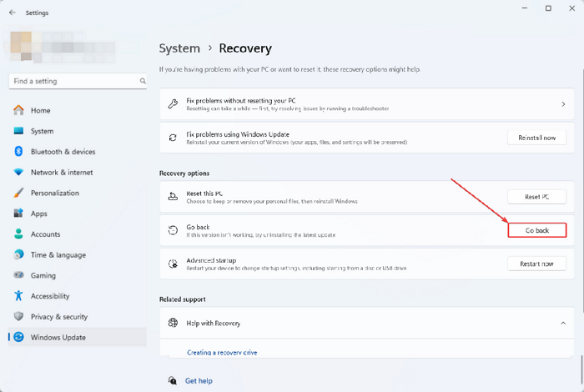Click System in the breadcrumb
584x392 pixels.
tap(179, 48)
